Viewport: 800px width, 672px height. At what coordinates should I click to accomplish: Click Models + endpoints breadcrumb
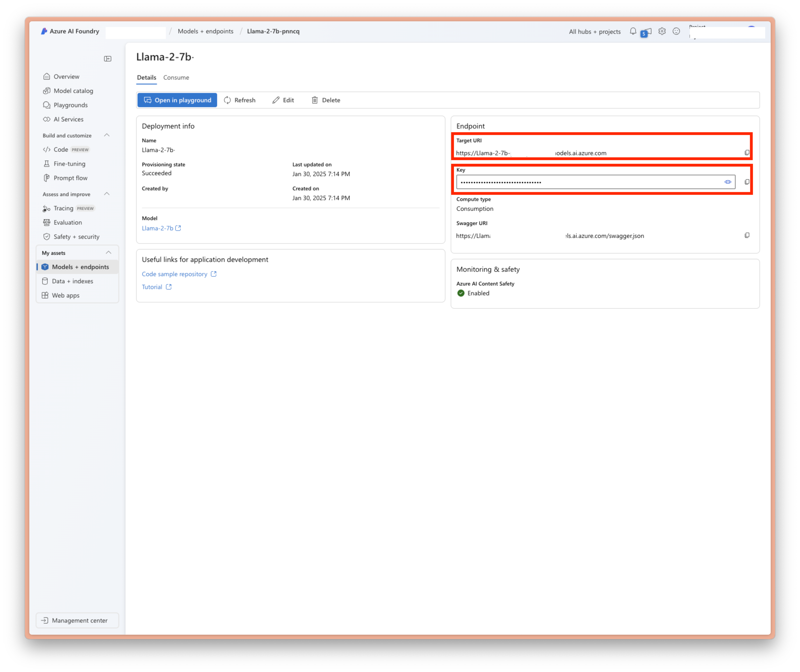tap(206, 31)
